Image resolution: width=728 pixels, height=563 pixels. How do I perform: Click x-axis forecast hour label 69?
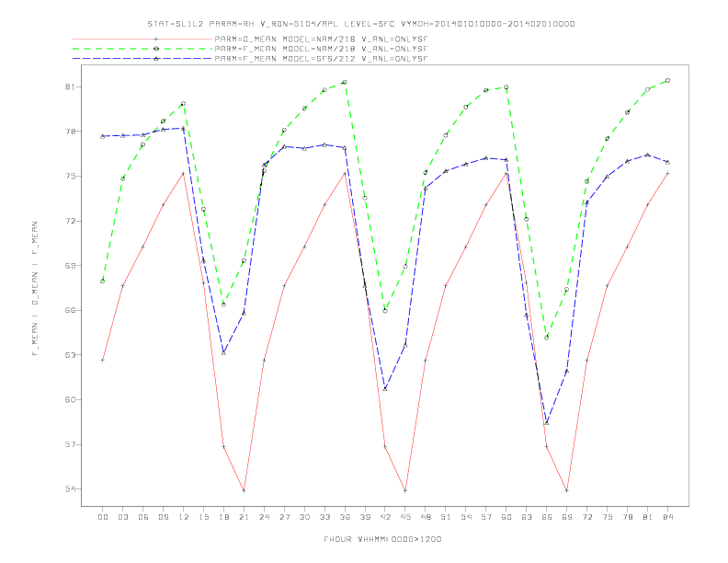(x=567, y=517)
